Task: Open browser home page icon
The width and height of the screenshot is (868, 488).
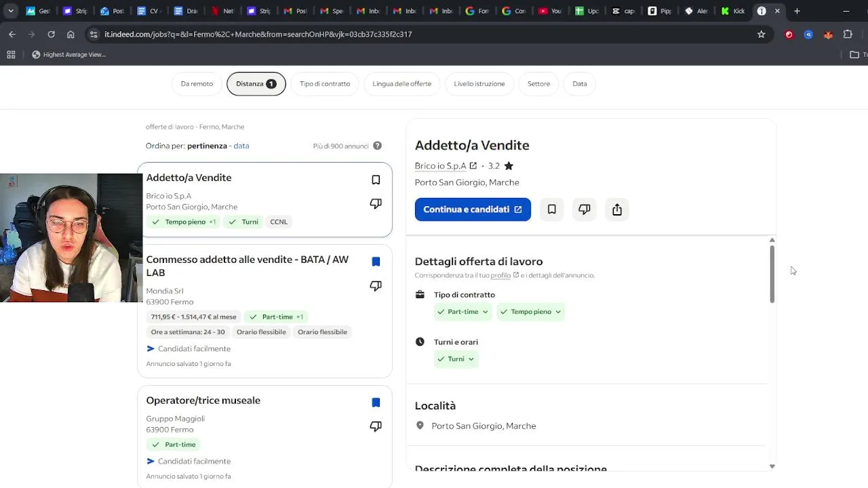Action: (71, 34)
